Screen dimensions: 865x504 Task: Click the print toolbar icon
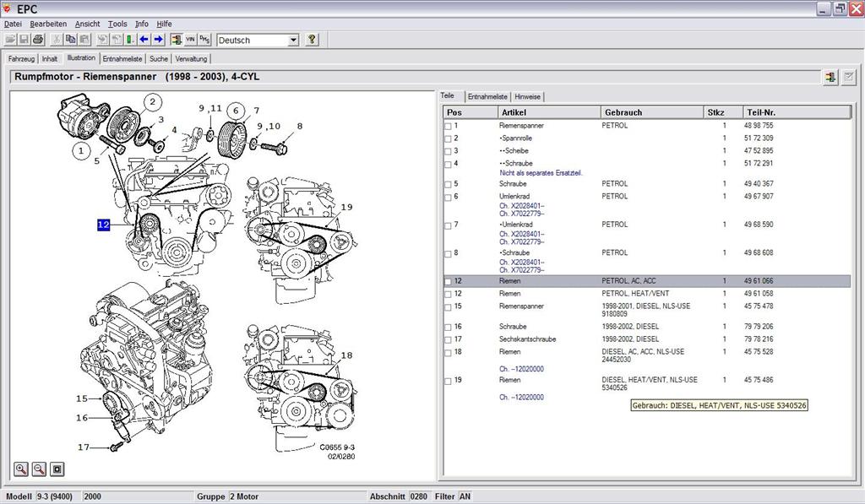pyautogui.click(x=38, y=40)
